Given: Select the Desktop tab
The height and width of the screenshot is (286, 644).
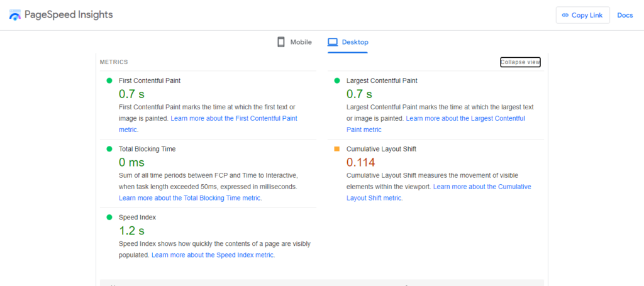Looking at the screenshot, I should click(x=348, y=42).
